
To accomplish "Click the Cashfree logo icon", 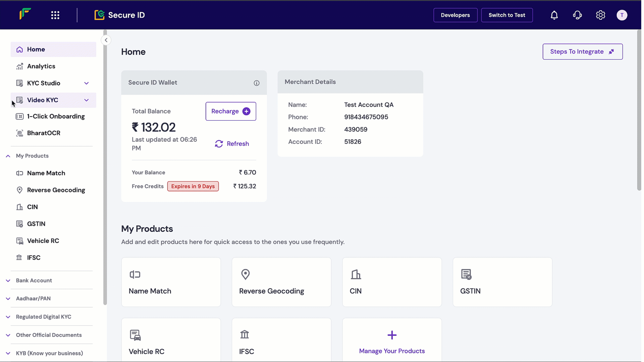I will click(25, 14).
